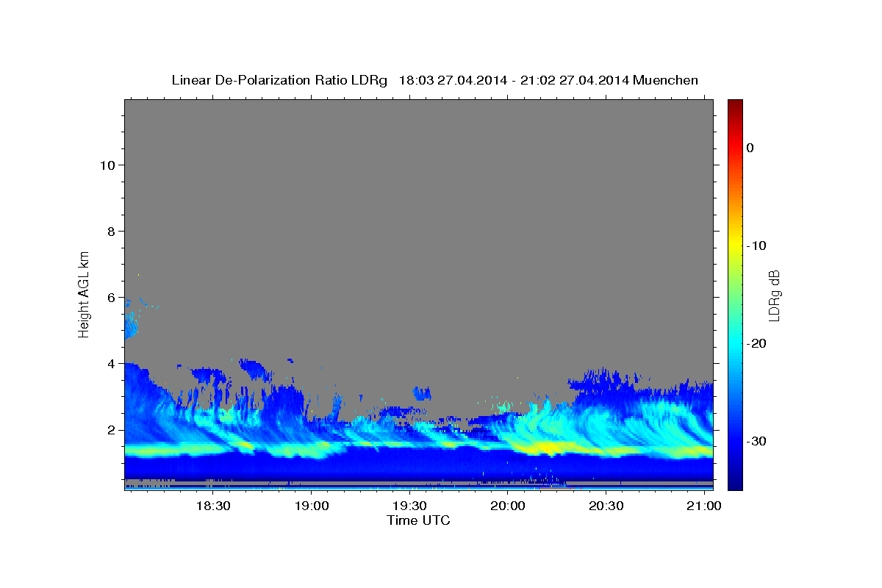Click the colorbar value 0

pyautogui.click(x=750, y=148)
